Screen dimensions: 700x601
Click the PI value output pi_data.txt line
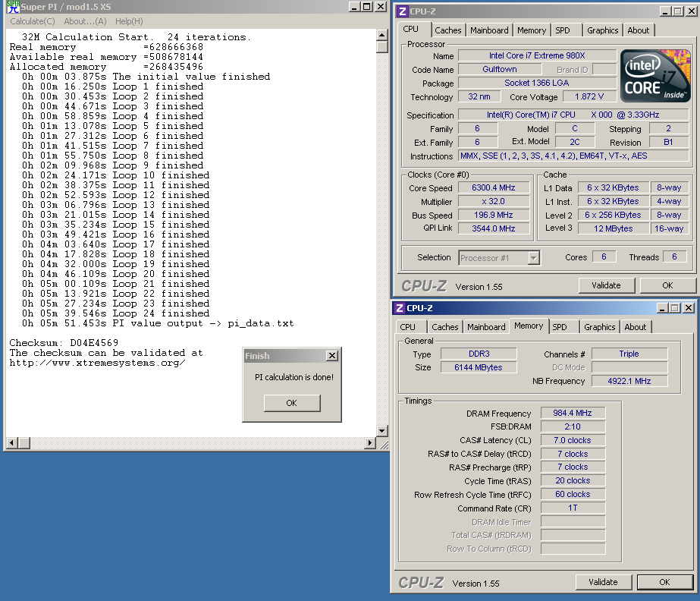[158, 323]
